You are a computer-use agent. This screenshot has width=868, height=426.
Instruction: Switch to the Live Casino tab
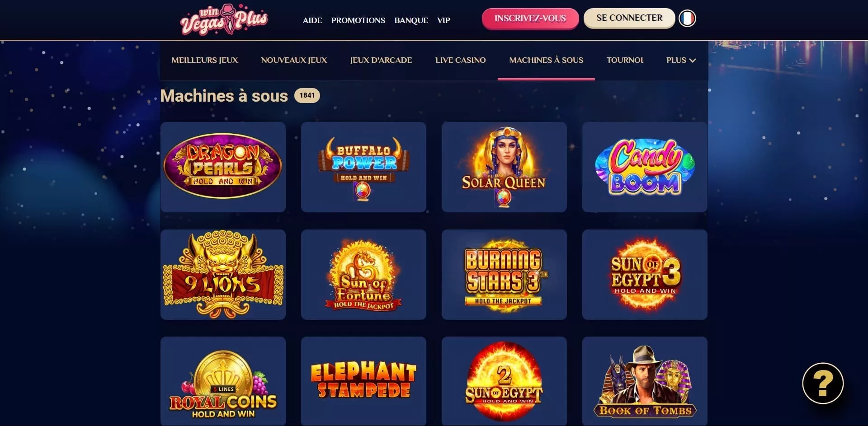click(460, 60)
